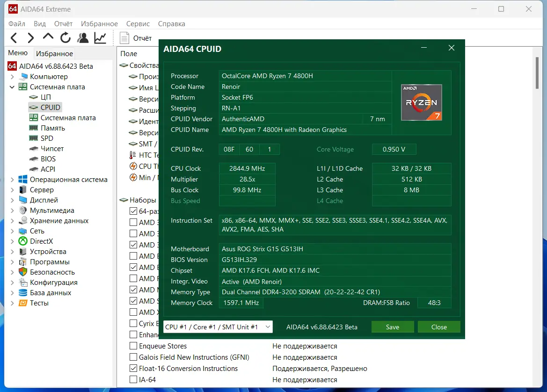Screen dimensions: 547x392
Task: Select the DirectX tree item
Action: point(41,241)
